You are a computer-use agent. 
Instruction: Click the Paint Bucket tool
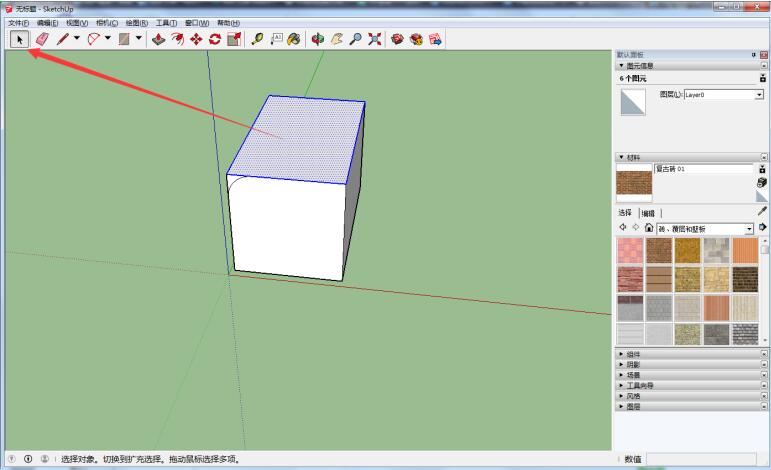(x=293, y=39)
